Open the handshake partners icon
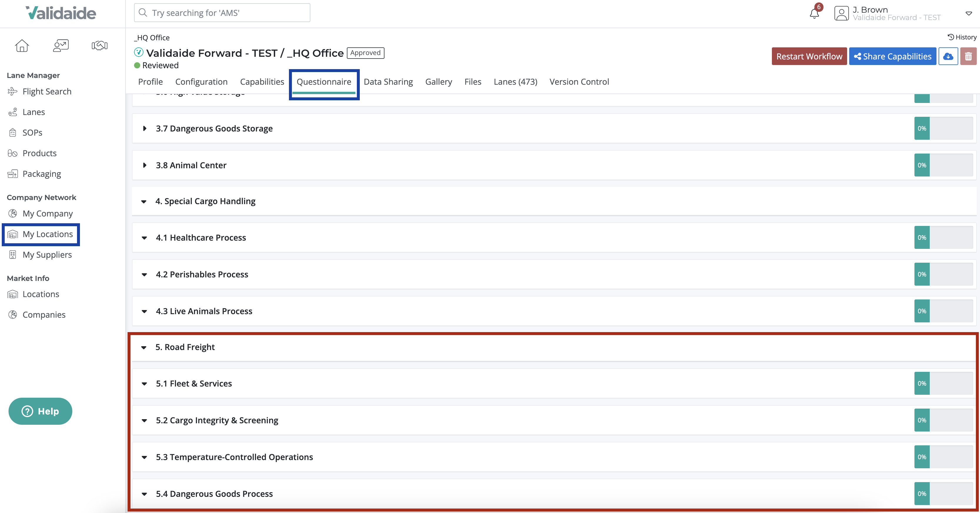This screenshot has width=980, height=513. [x=100, y=46]
